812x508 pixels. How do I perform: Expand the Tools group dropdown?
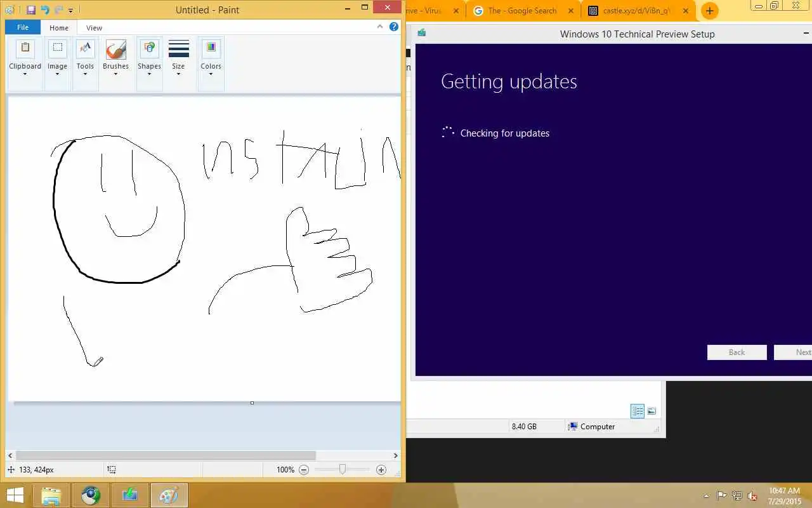point(85,74)
